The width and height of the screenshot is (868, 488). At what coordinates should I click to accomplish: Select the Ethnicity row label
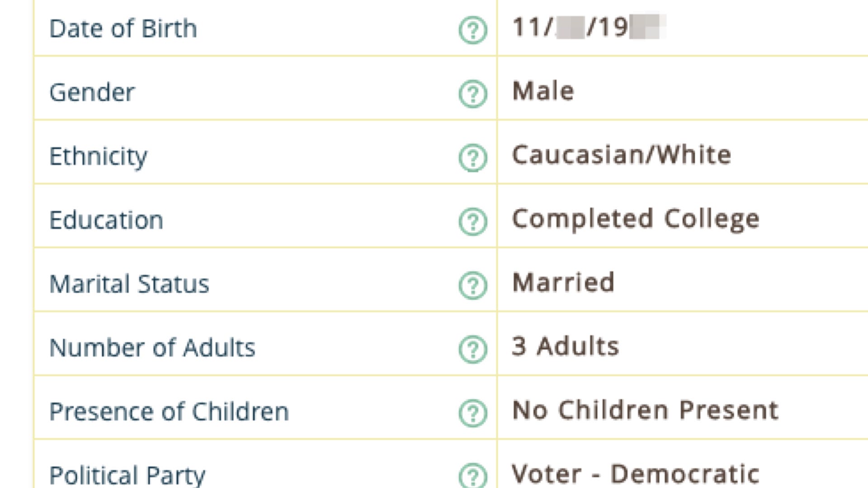click(98, 157)
